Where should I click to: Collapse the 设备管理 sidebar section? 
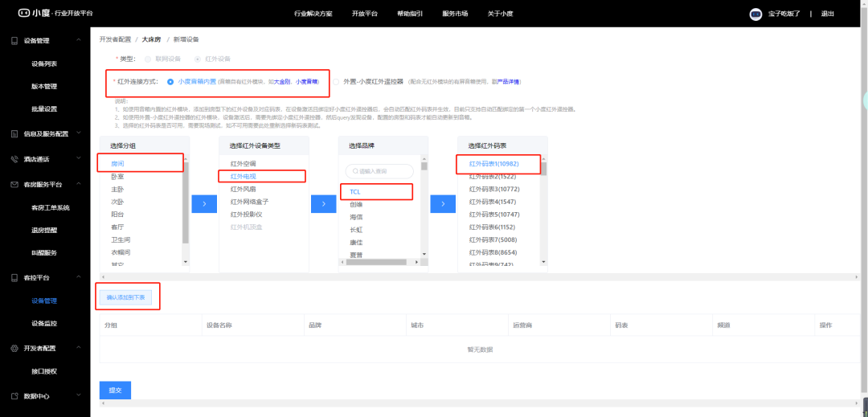[79, 40]
